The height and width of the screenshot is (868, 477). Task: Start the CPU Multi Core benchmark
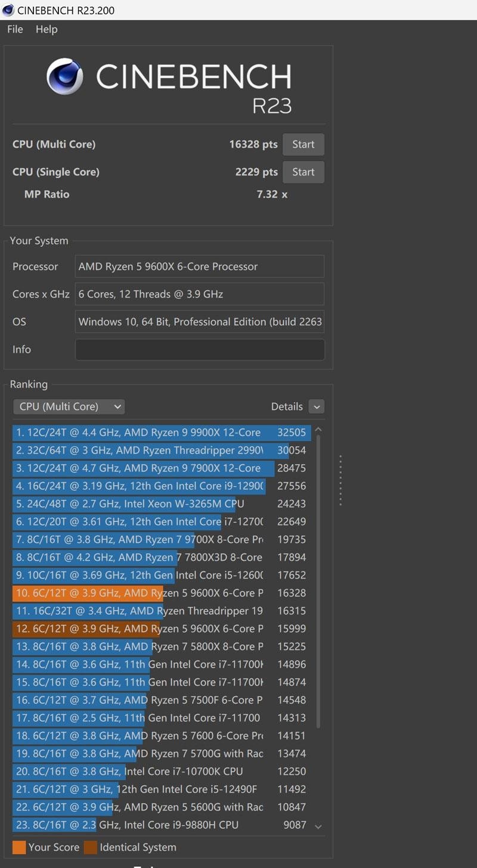(303, 144)
